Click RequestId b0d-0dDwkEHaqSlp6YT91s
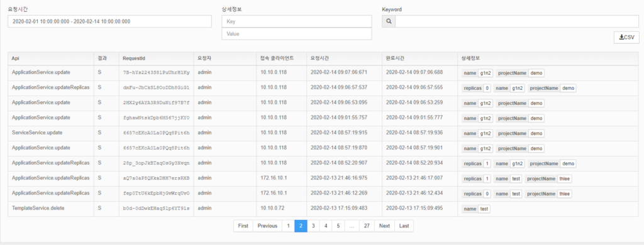The height and width of the screenshot is (245, 644). click(156, 209)
